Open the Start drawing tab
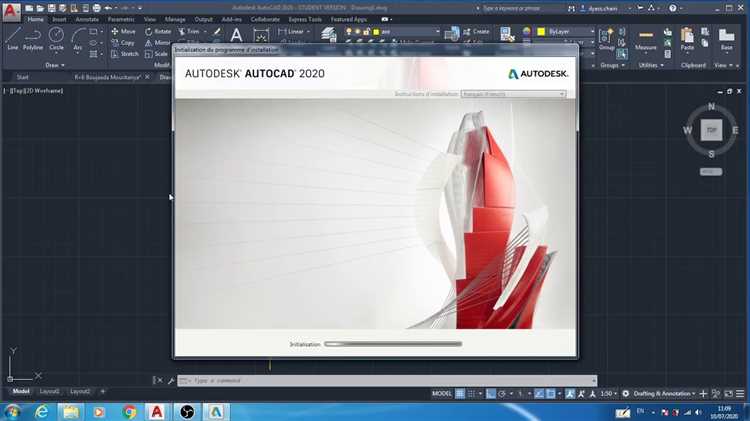 [x=22, y=77]
